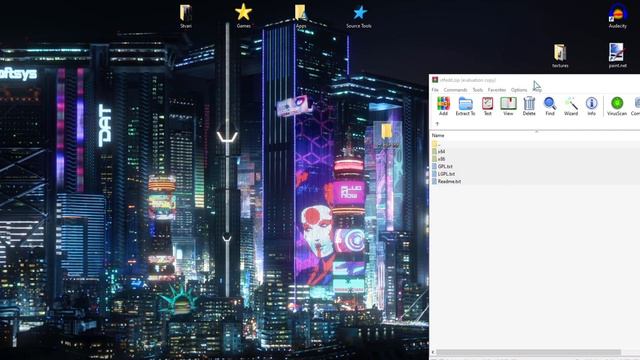Viewport: 640px width, 360px height.
Task: Select the parent '..' folder row
Action: click(x=535, y=144)
